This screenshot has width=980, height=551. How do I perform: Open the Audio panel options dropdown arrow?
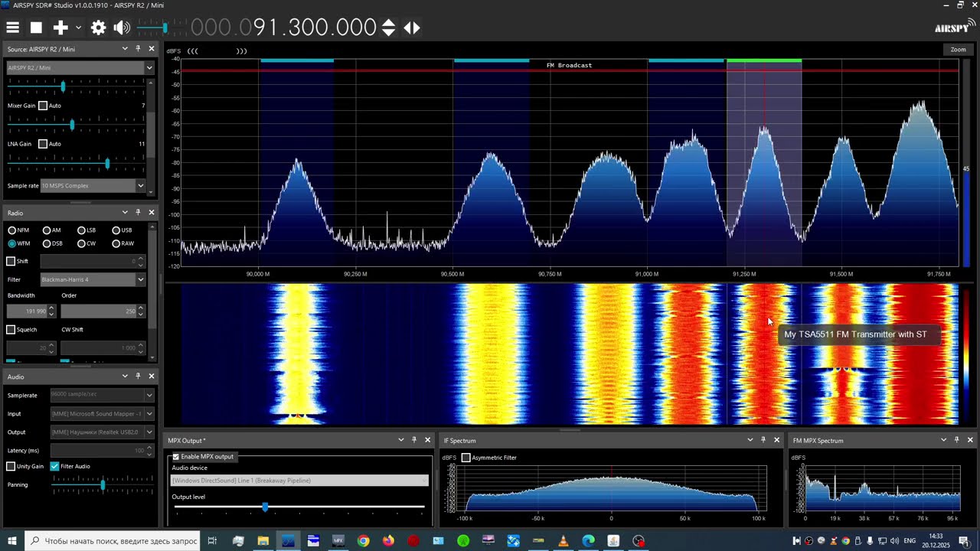[125, 377]
